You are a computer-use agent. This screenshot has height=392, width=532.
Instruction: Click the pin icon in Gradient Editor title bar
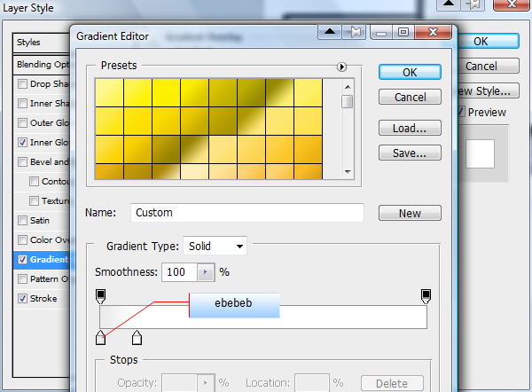click(354, 32)
